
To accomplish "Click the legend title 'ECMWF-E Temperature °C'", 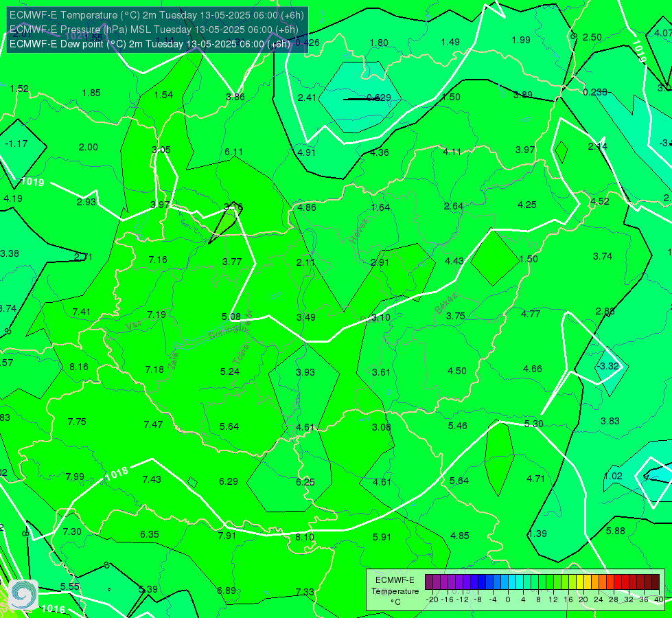I will (x=395, y=591).
